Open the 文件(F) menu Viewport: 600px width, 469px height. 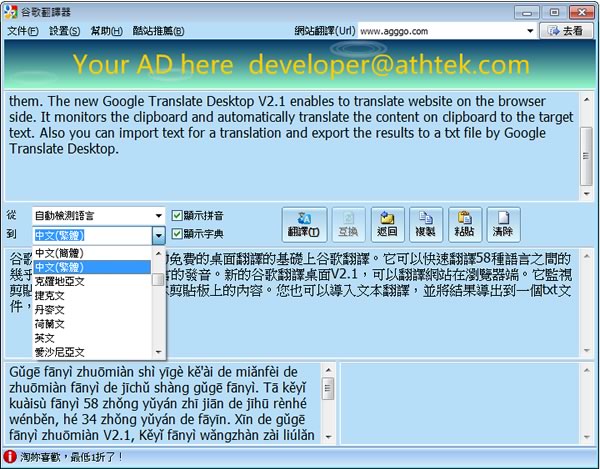[x=23, y=31]
